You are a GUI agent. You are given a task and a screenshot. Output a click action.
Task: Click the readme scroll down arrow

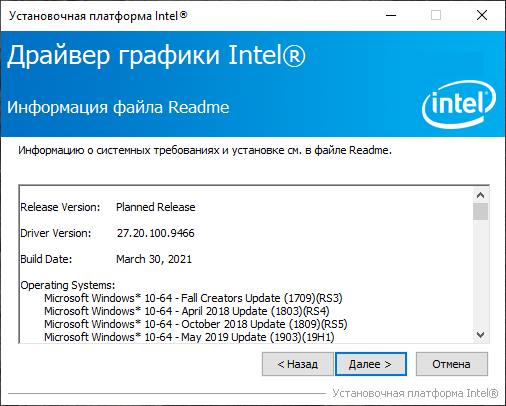480,335
